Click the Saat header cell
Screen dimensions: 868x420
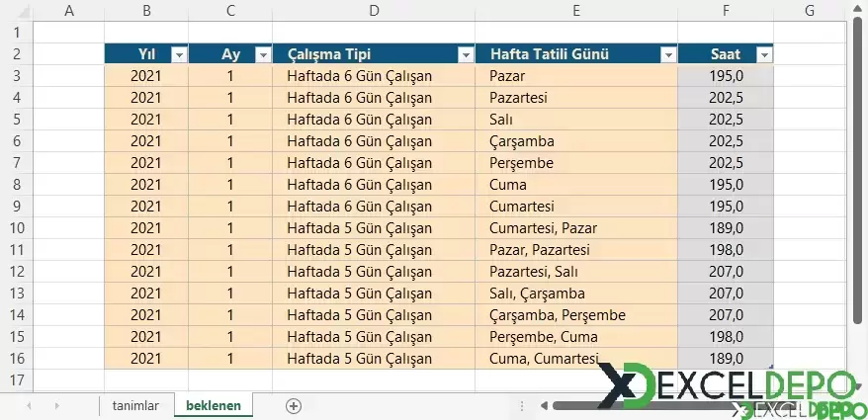726,54
